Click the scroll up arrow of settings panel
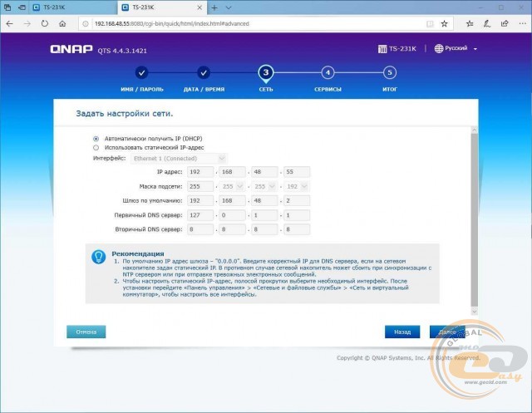Image resolution: width=532 pixels, height=413 pixels. (475, 130)
